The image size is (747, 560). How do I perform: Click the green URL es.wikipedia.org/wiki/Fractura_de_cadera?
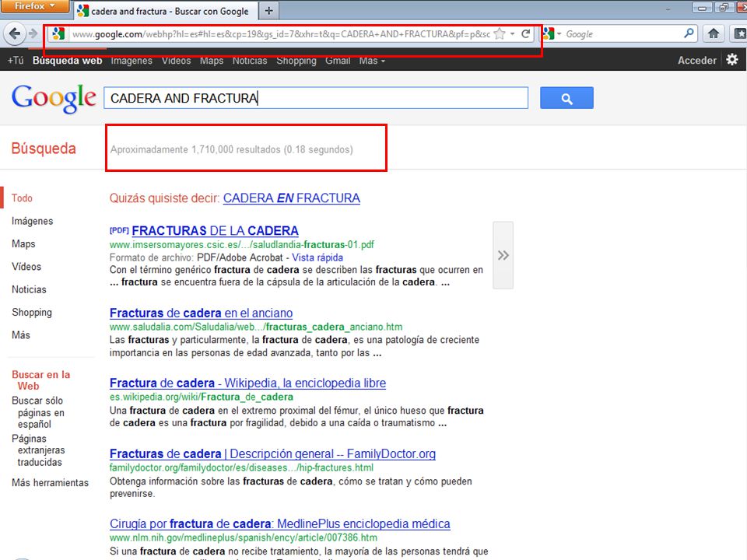(202, 397)
